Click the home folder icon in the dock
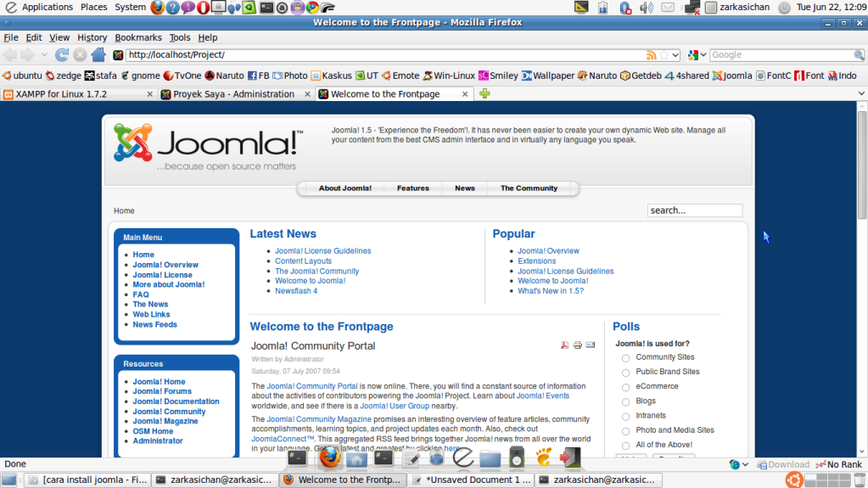This screenshot has height=488, width=868. (x=356, y=458)
